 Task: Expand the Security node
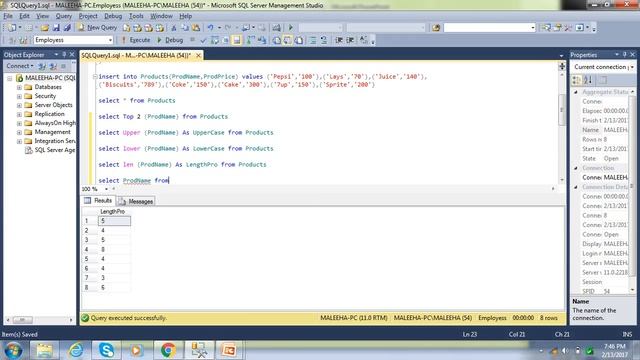click(19, 96)
